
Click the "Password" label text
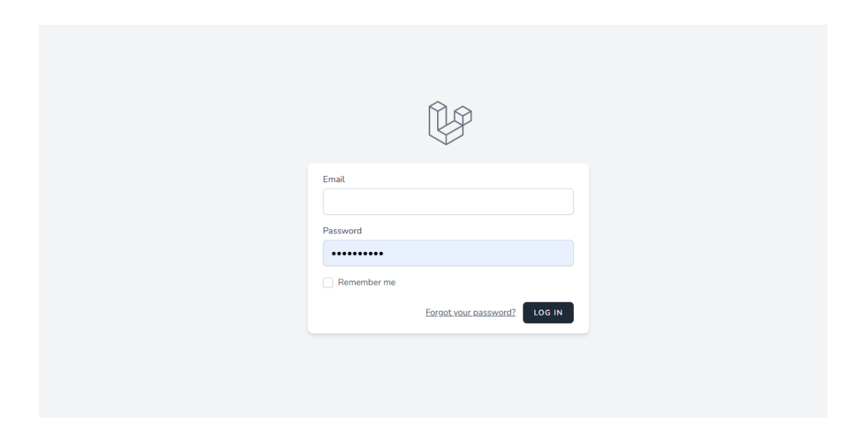[342, 231]
